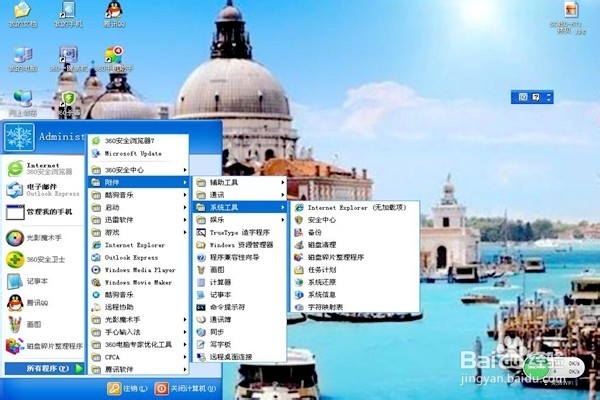Launch Microsoft Update from the programs list
The height and width of the screenshot is (400, 600).
tap(139, 153)
